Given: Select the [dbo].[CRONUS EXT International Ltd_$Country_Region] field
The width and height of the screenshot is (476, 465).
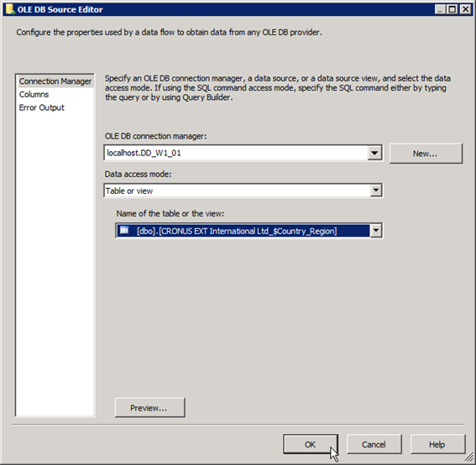Looking at the screenshot, I should [243, 231].
